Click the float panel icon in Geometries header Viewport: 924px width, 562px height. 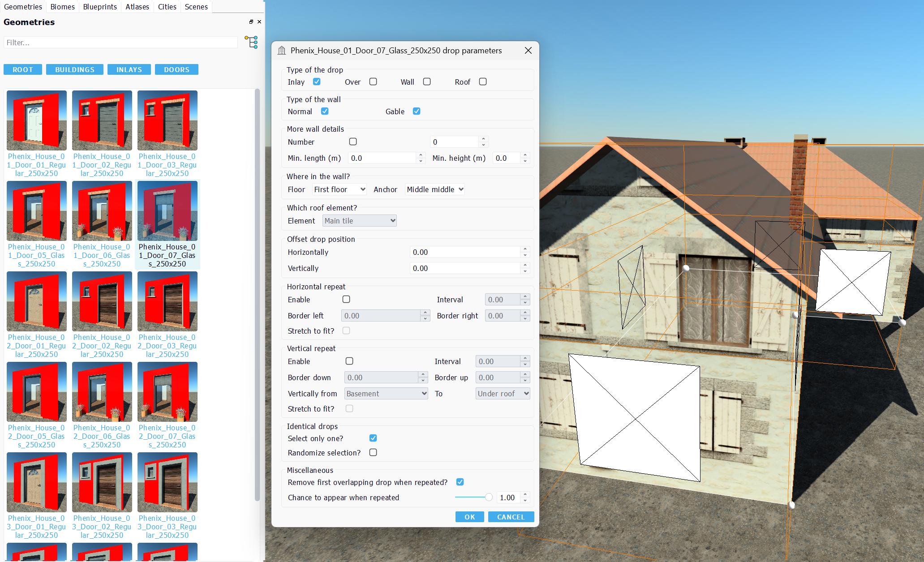(251, 21)
